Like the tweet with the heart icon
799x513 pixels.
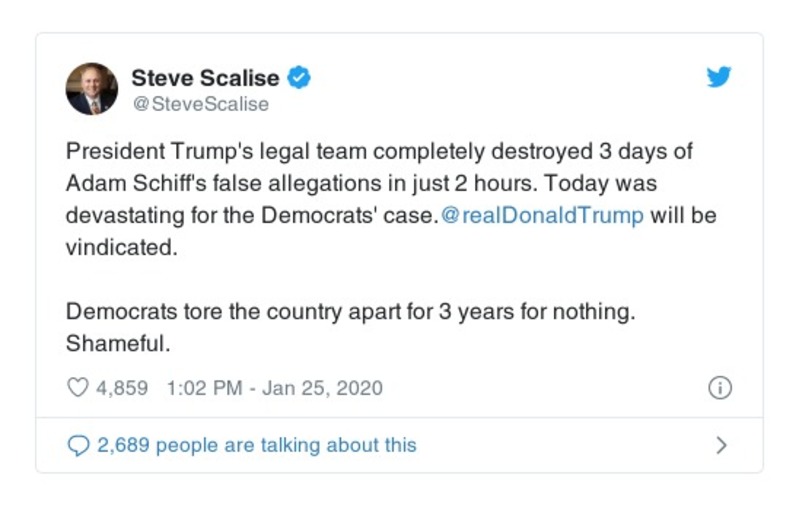coord(77,388)
